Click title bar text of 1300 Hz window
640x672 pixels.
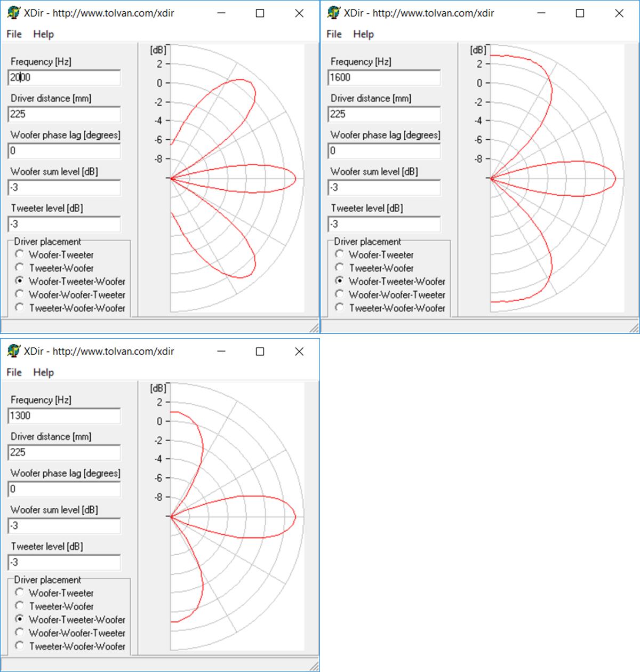click(x=99, y=351)
